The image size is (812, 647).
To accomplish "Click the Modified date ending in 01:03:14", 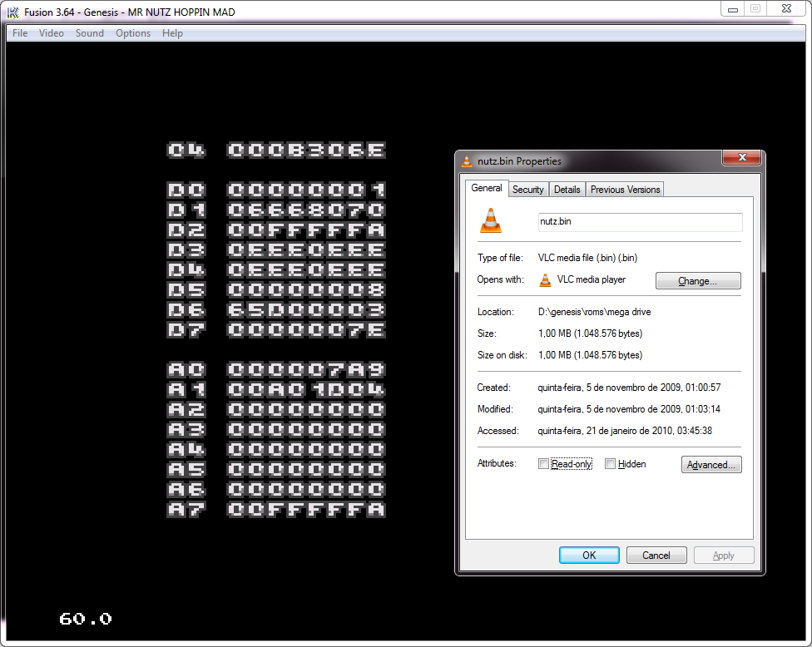I will [x=629, y=409].
